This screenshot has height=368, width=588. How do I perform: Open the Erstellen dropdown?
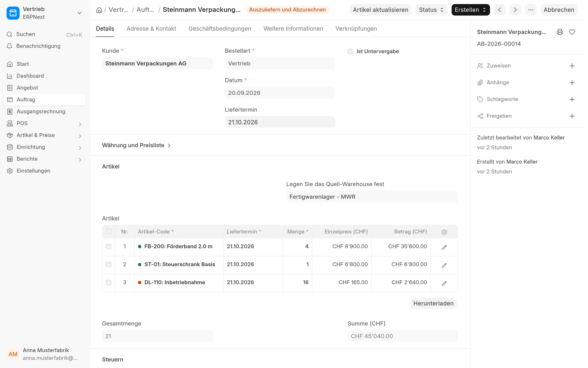coord(470,10)
